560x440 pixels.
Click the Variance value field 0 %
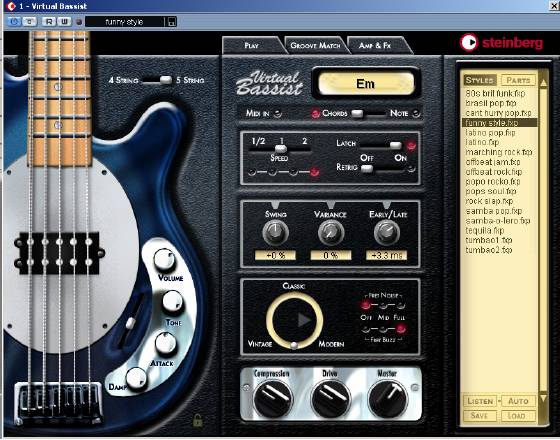[331, 255]
